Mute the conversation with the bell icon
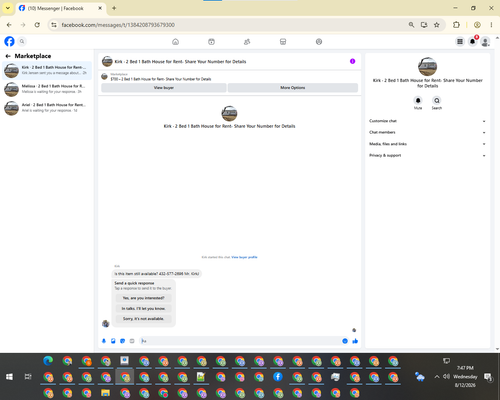Screen dimensions: 500x400 418,100
